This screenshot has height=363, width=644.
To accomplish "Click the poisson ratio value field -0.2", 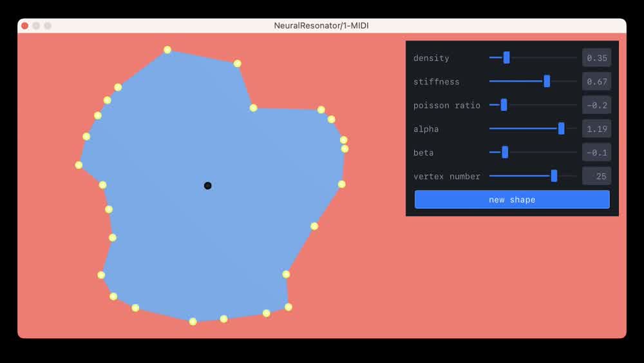I will click(x=597, y=105).
